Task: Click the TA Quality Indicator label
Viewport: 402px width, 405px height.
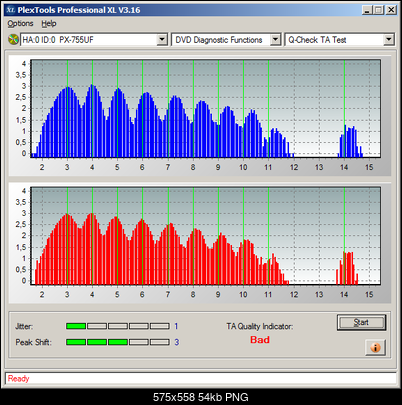Action: (260, 326)
